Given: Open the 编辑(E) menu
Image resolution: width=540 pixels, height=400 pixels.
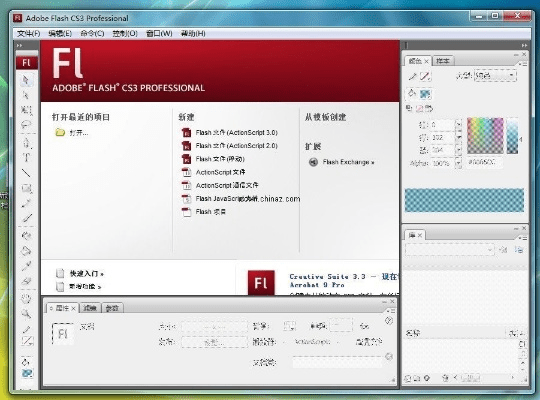Looking at the screenshot, I should click(60, 33).
